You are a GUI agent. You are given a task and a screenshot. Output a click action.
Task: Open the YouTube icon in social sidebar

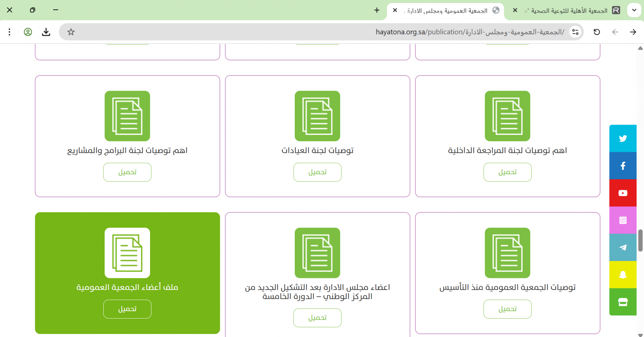623,193
